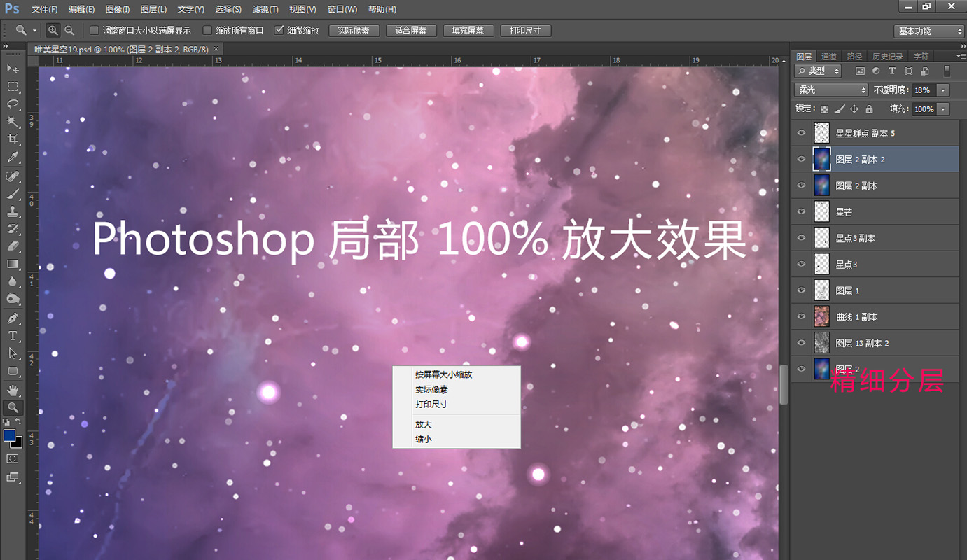Image resolution: width=967 pixels, height=560 pixels.
Task: Filter layers by pixel layer icon
Action: click(860, 71)
